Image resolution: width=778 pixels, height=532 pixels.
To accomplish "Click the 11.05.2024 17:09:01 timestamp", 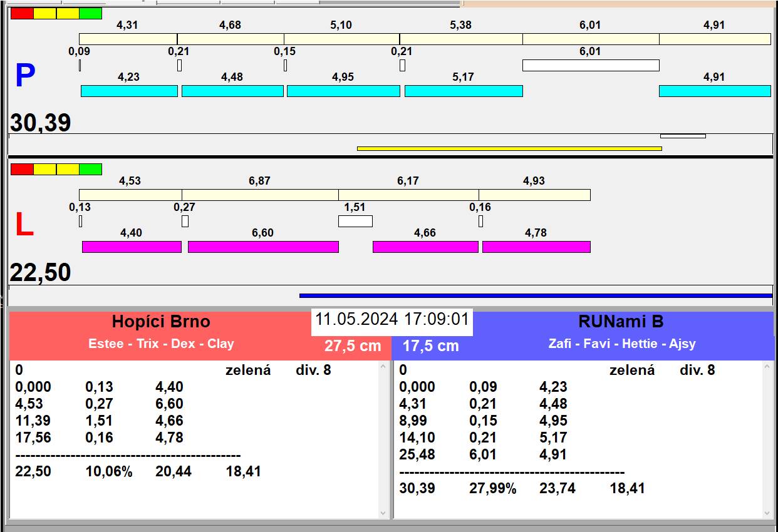I will 392,319.
